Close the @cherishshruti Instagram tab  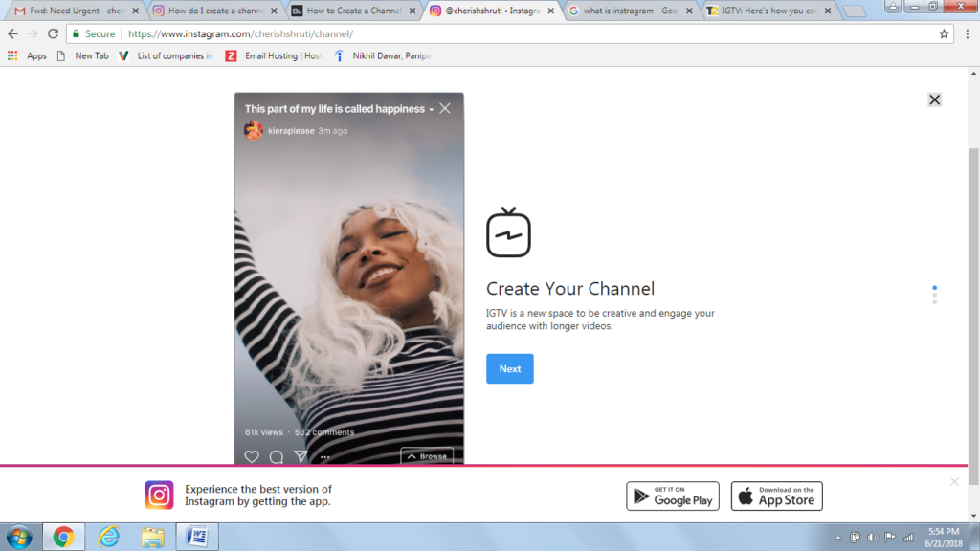(x=550, y=11)
